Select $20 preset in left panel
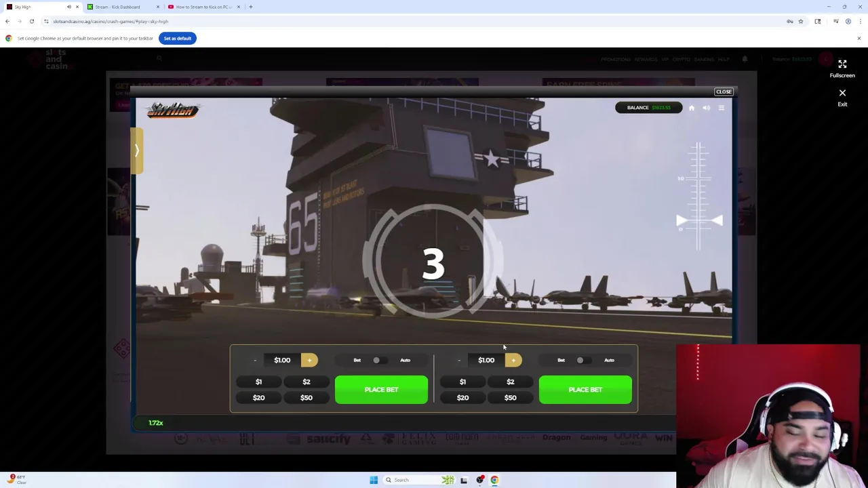The image size is (868, 488). 258,398
